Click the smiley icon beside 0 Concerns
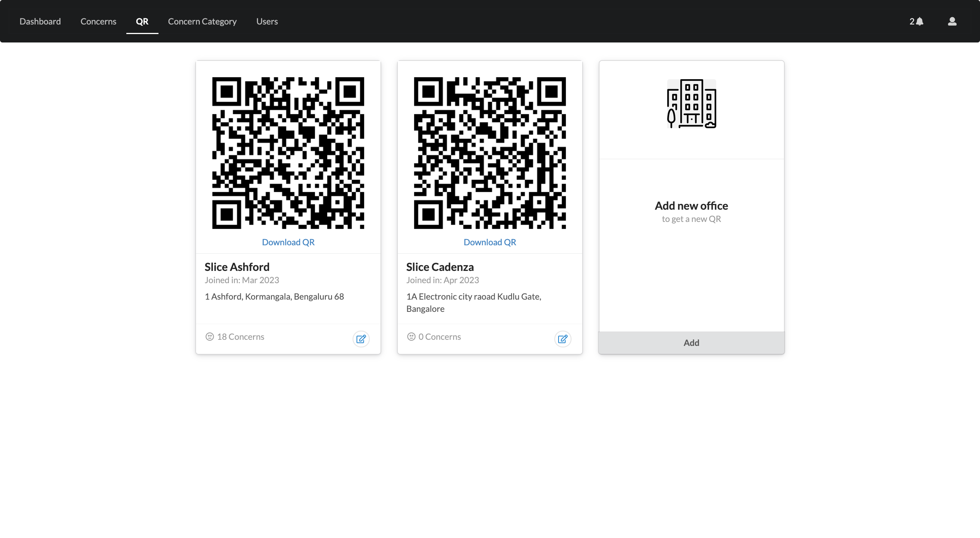This screenshot has width=980, height=538. (411, 337)
